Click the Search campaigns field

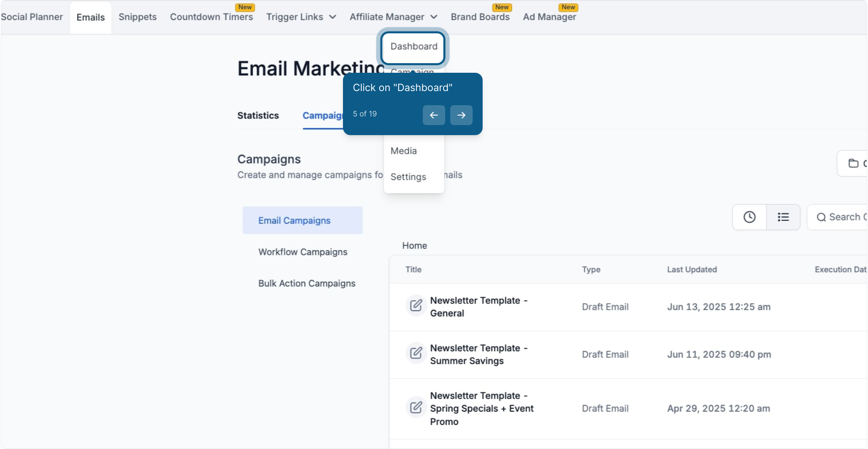point(837,217)
